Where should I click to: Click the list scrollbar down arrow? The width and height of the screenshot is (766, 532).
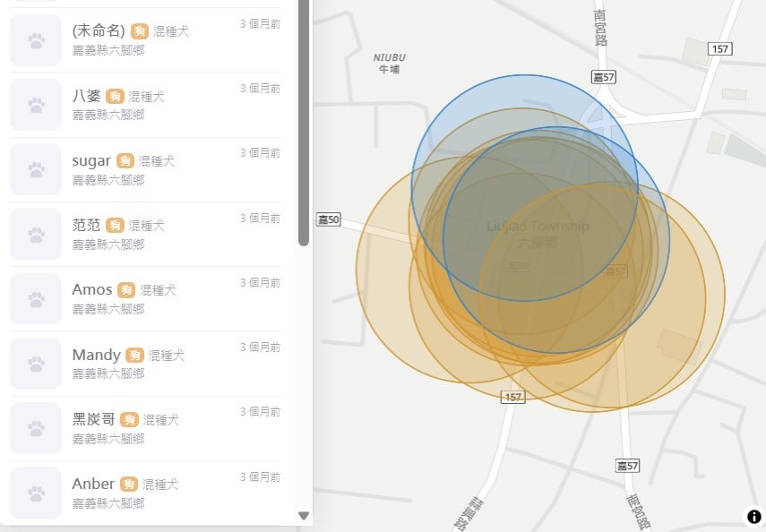pyautogui.click(x=304, y=515)
